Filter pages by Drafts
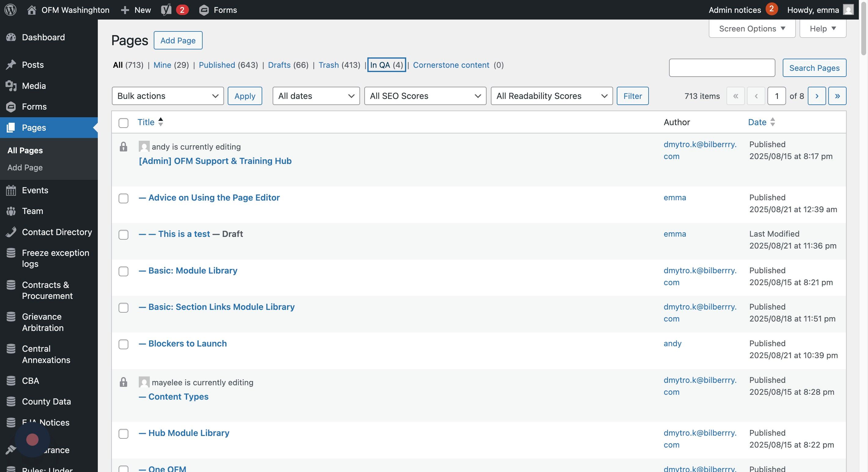 point(279,65)
